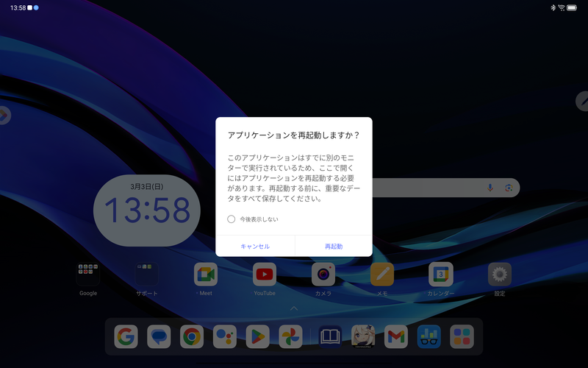
Task: Tap the 13:58 clock widget
Action: click(x=146, y=210)
